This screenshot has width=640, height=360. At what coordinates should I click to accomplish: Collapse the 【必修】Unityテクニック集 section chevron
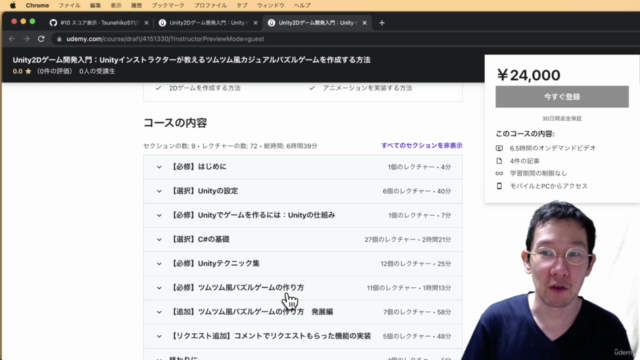[159, 264]
